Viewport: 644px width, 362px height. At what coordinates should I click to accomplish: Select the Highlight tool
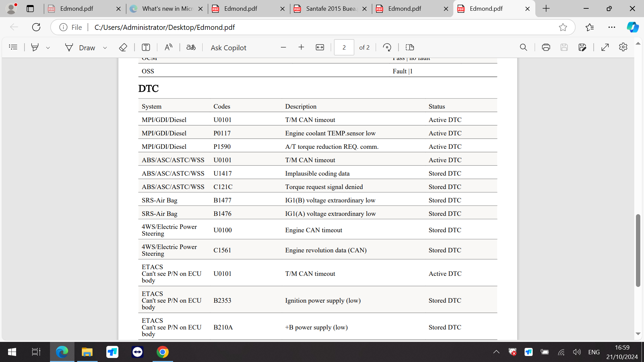35,47
